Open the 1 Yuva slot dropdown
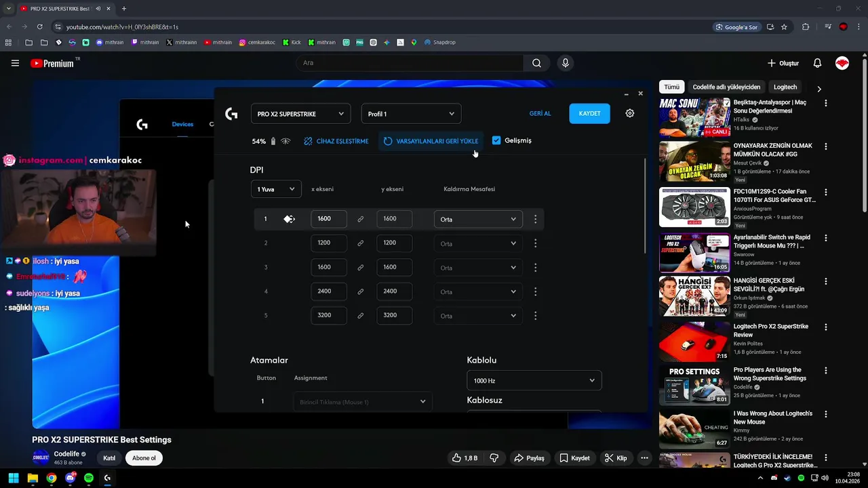 (x=276, y=189)
